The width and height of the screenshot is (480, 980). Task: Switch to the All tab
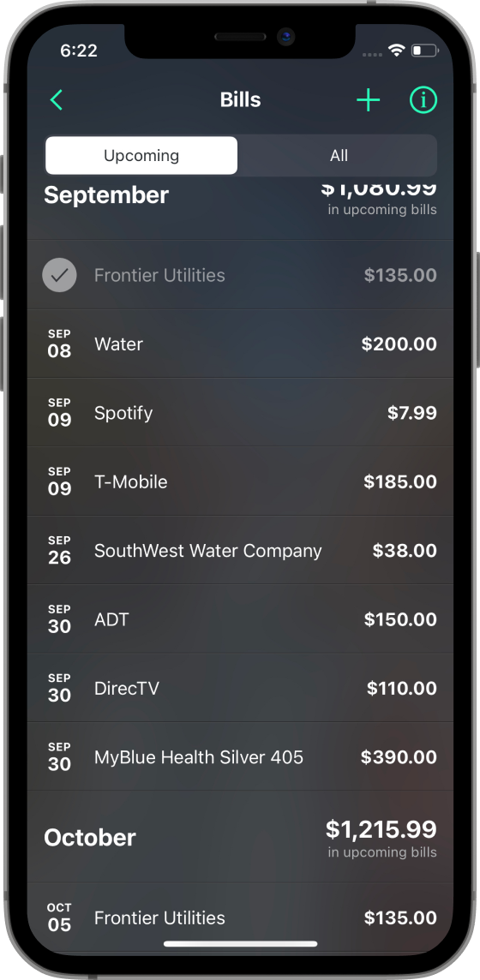(338, 156)
